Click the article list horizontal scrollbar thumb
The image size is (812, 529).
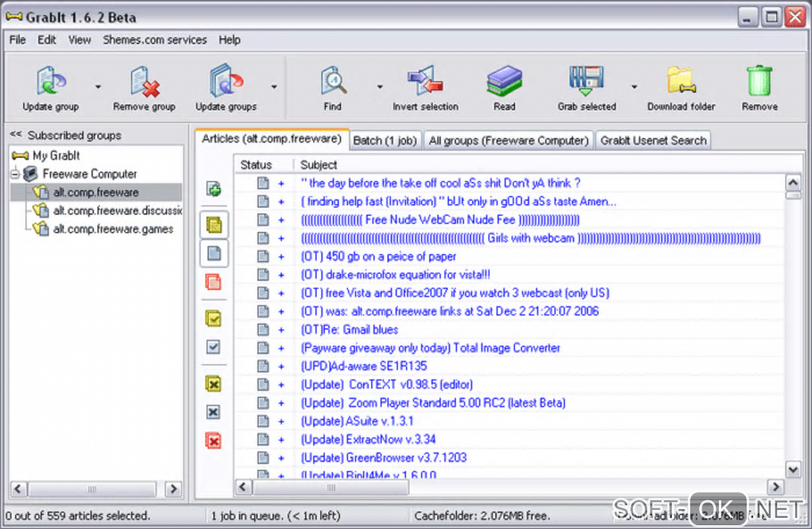tap(330, 487)
